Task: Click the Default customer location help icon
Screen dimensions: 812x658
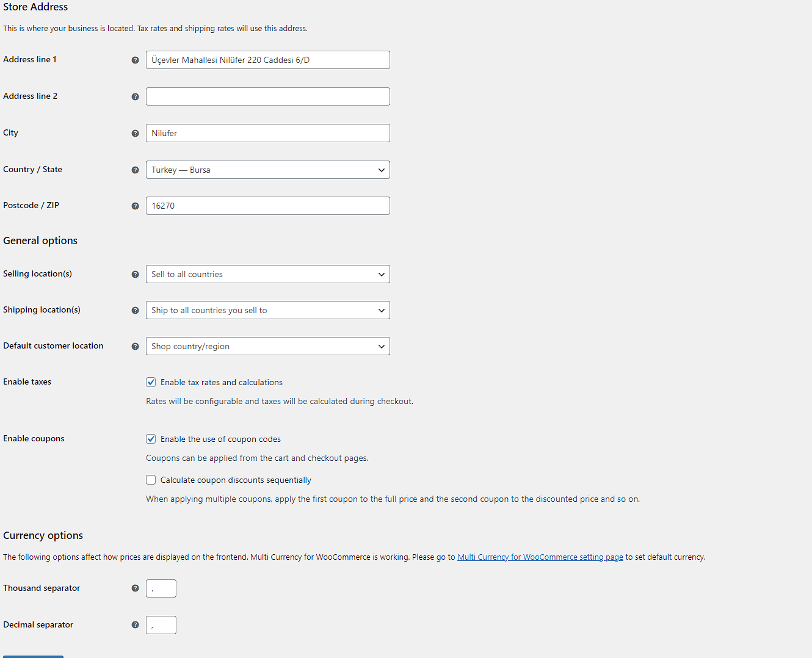Action: (136, 346)
